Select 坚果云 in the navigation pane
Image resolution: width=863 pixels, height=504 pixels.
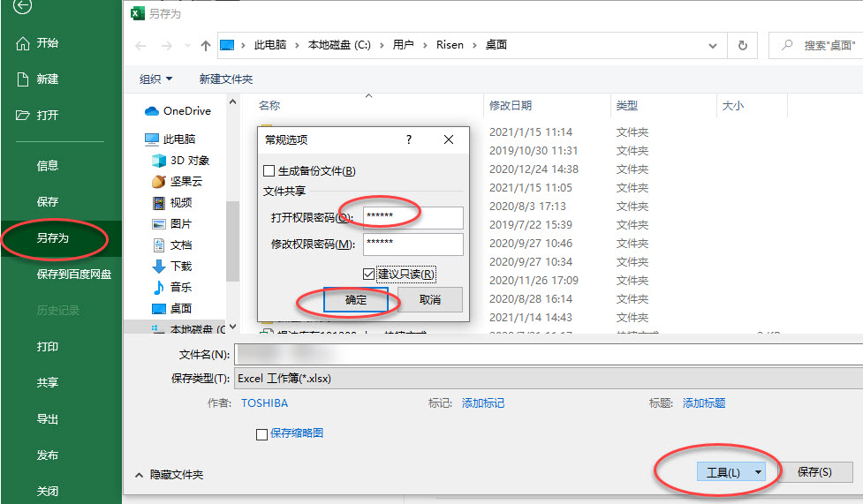tap(185, 182)
